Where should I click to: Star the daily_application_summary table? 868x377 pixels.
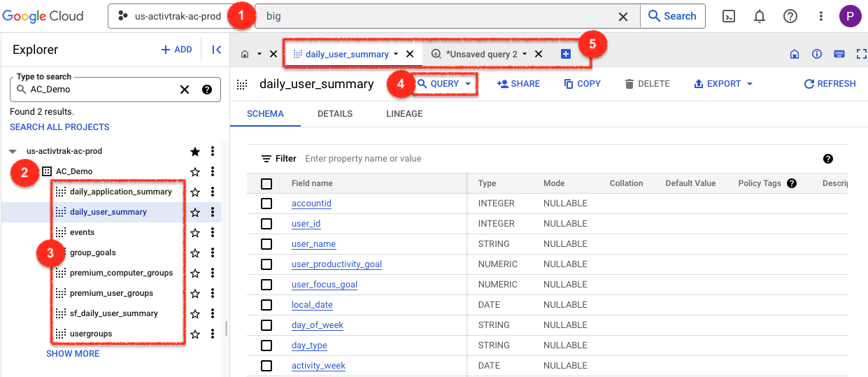tap(195, 192)
